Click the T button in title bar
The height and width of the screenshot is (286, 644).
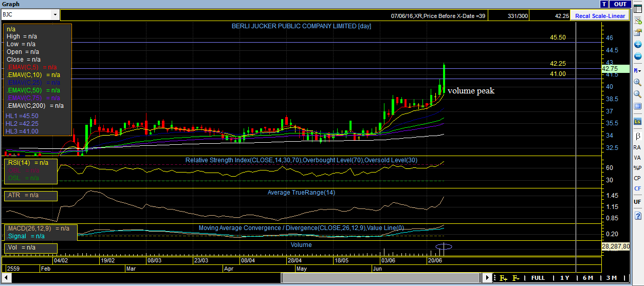(604, 4)
